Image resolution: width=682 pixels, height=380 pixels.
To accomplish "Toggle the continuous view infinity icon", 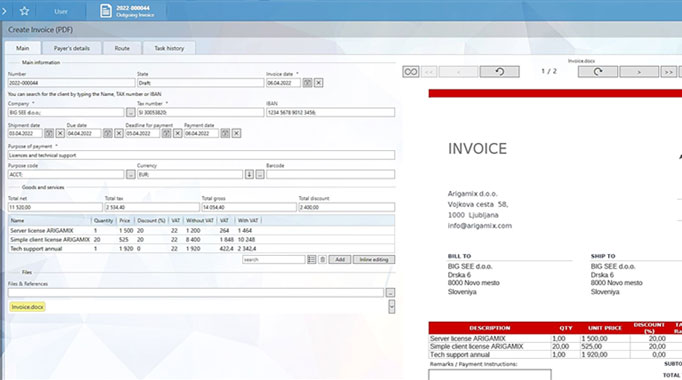I will point(411,72).
